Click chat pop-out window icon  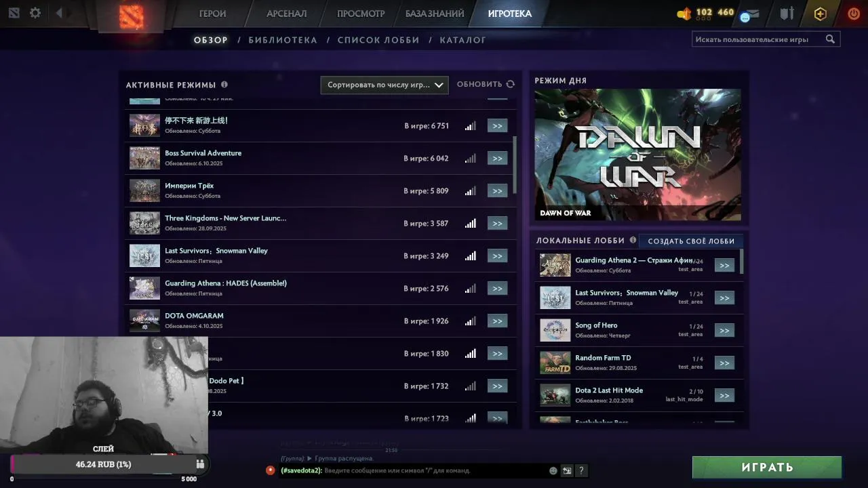pos(567,470)
